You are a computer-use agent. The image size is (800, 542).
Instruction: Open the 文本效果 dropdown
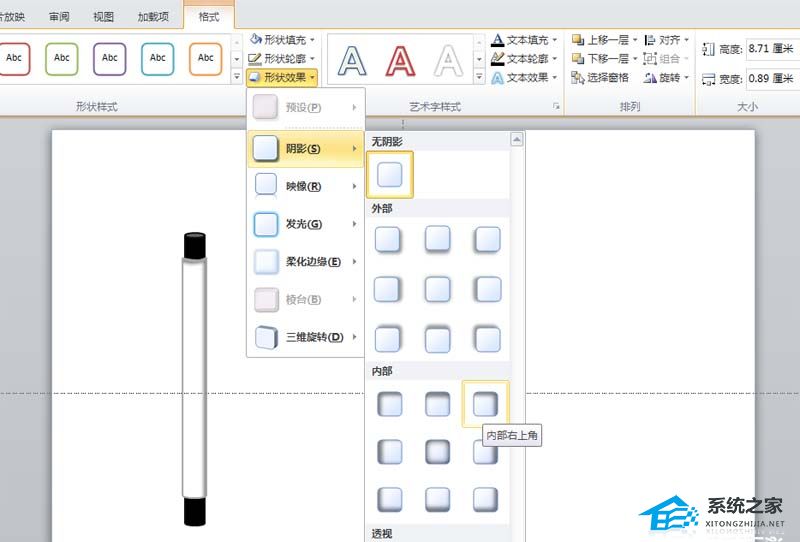[x=524, y=78]
